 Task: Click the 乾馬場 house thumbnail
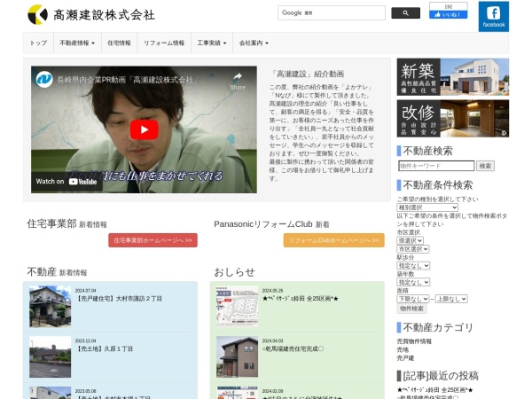(x=237, y=356)
